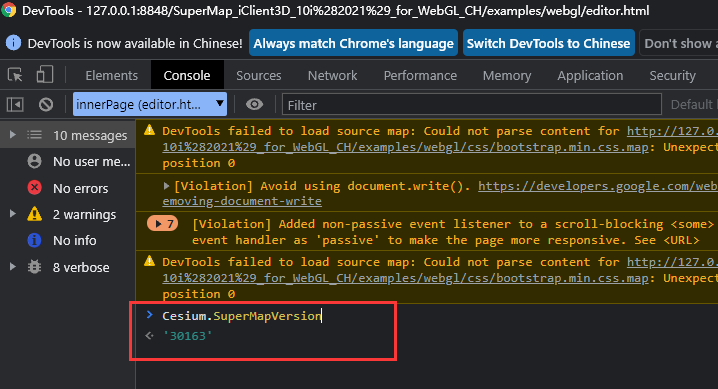Expand the 7 grouped violation messages badge
718x389 pixels.
tap(162, 223)
